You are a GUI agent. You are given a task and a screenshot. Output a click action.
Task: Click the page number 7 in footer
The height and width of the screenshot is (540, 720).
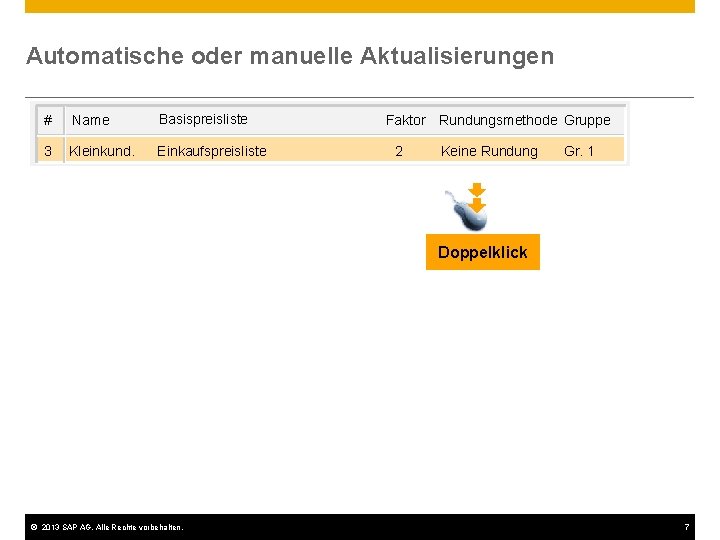coord(687,527)
